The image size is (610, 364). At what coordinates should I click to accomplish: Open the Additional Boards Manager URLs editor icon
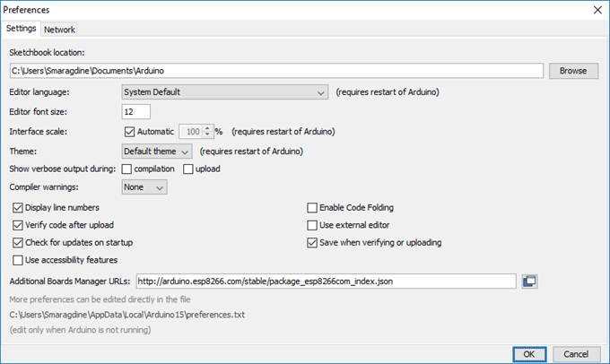pos(529,282)
